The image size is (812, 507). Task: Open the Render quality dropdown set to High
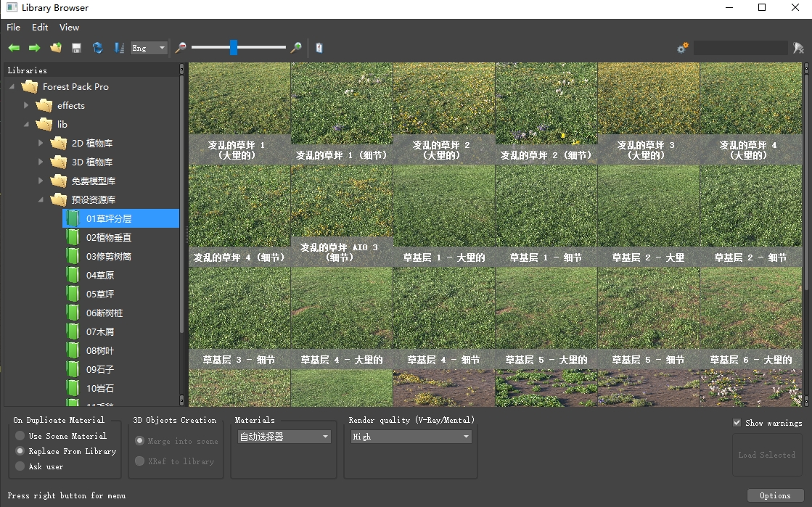point(411,437)
